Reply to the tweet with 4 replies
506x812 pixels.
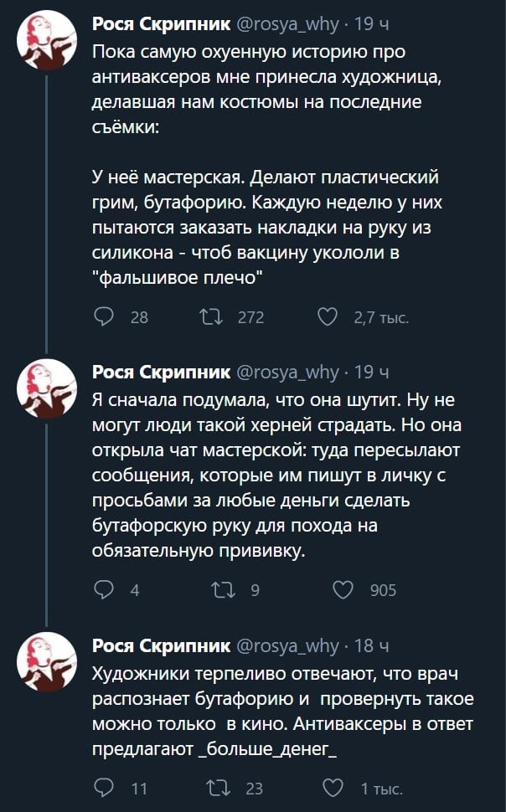tap(104, 590)
